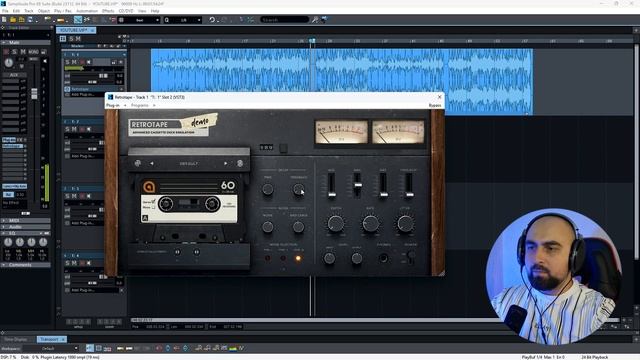Viewport: 640px width, 360px height.
Task: Click the playhead marker on the timeline ruler
Action: (x=312, y=41)
